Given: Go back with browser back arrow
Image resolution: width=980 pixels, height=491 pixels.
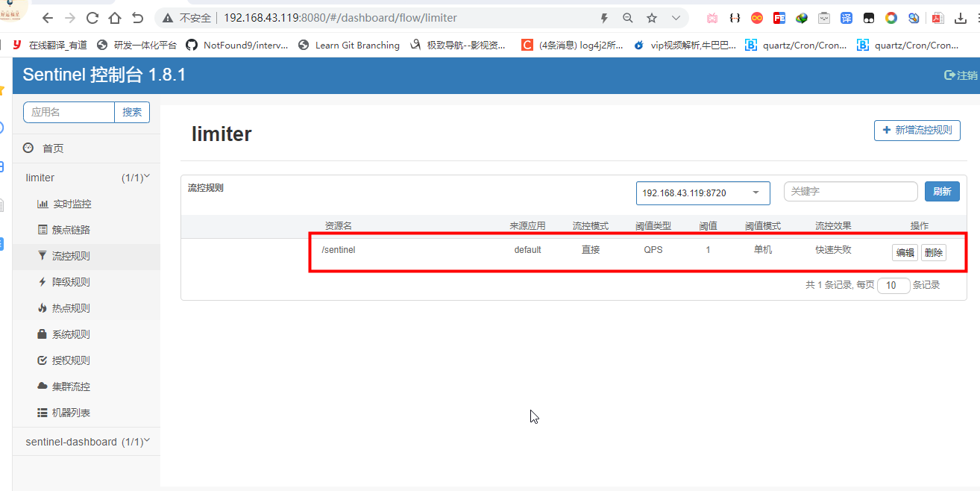Looking at the screenshot, I should (48, 18).
